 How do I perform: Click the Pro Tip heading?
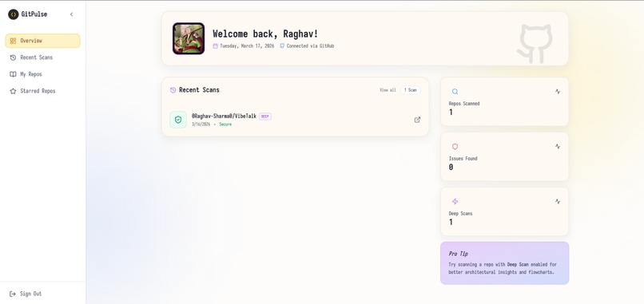tap(459, 254)
